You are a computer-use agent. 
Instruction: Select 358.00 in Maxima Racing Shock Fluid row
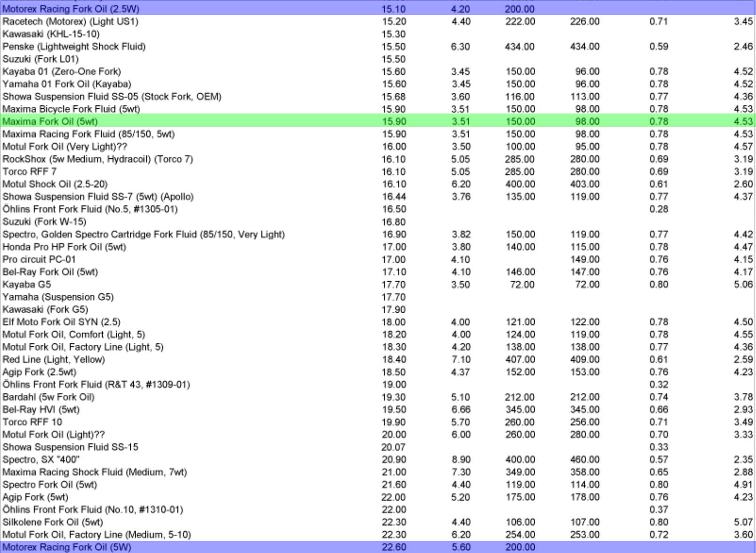pyautogui.click(x=585, y=472)
